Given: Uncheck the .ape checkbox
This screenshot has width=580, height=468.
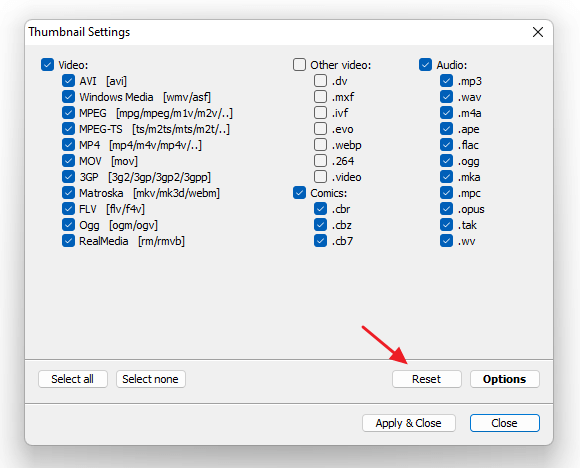Looking at the screenshot, I should click(x=446, y=129).
